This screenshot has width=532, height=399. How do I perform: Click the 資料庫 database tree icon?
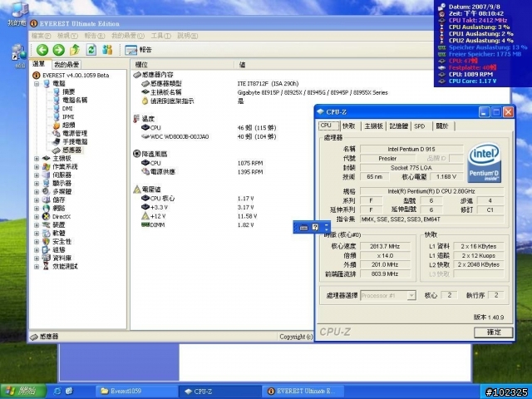[x=47, y=259]
